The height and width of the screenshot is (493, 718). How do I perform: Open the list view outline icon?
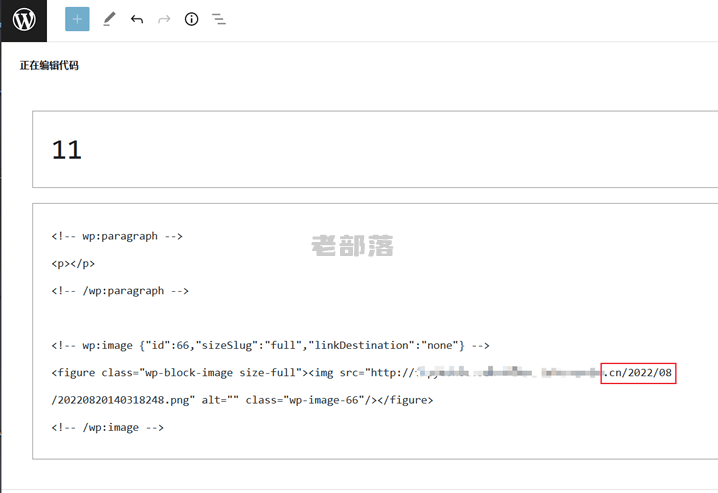coord(219,19)
